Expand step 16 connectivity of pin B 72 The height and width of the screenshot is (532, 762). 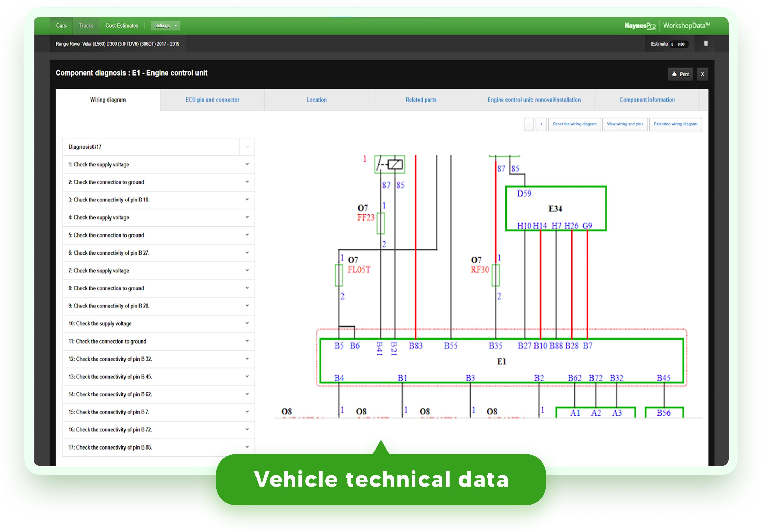(159, 430)
